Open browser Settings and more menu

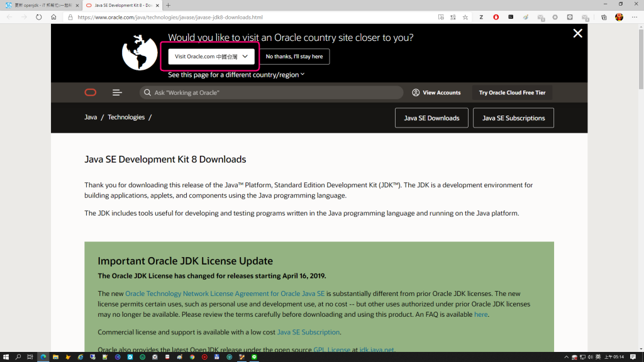[635, 17]
